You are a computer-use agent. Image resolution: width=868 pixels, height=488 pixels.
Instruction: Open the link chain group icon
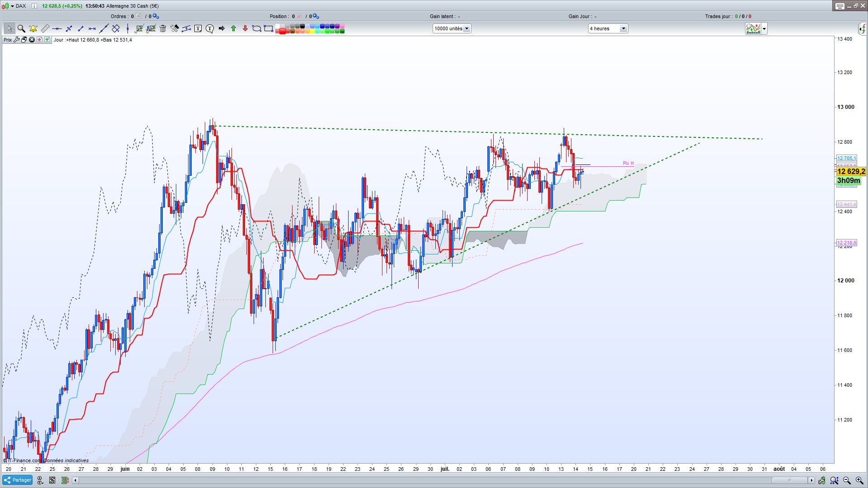[x=40, y=480]
